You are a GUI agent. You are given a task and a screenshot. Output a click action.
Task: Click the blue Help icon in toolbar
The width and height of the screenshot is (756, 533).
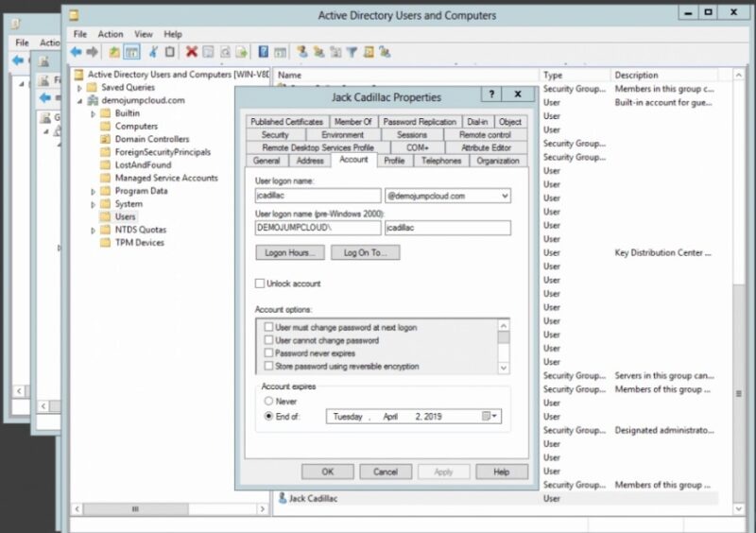point(264,53)
